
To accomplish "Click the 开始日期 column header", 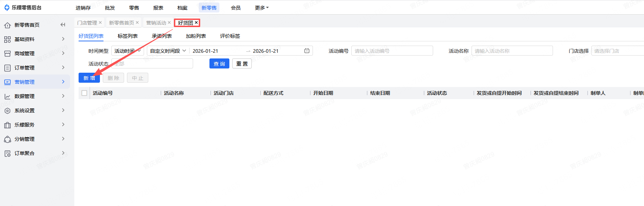I will click(x=323, y=93).
